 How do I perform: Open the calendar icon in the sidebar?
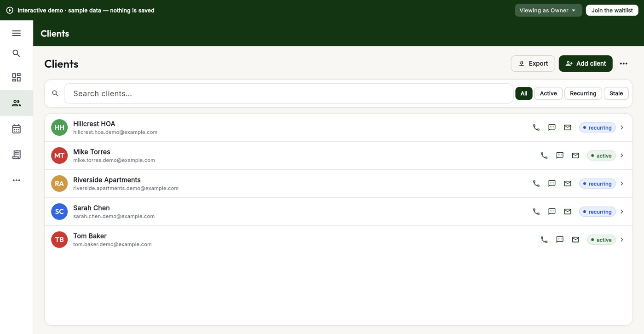(x=17, y=129)
